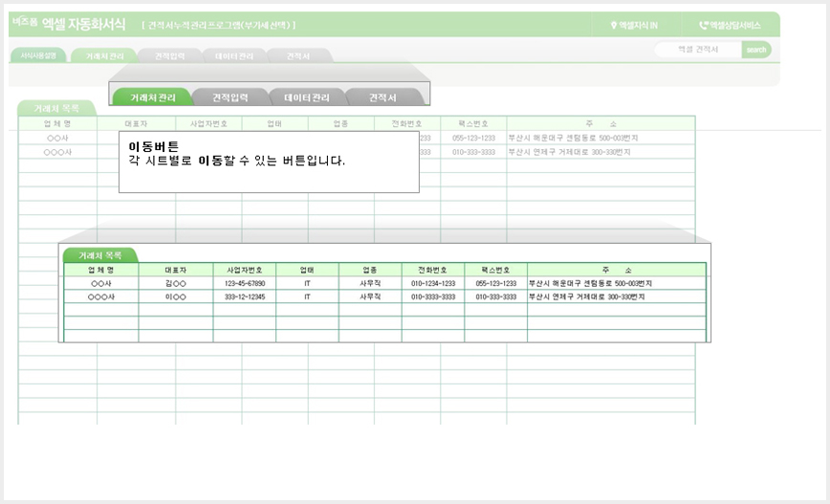Switch to faded 견적입력 tab in top row
This screenshot has width=830, height=504.
170,56
